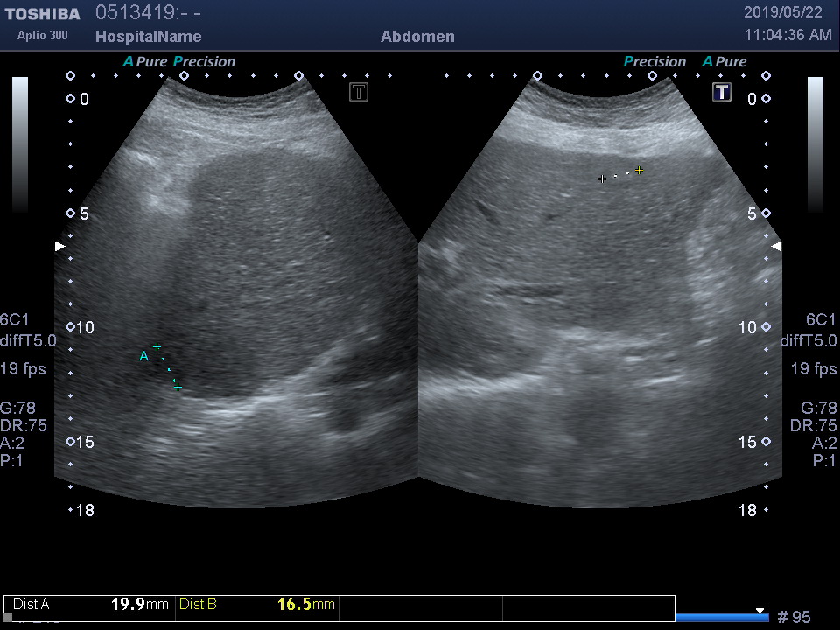The width and height of the screenshot is (840, 630).
Task: Click the right image DR:75 dynamic range value
Action: pos(813,425)
